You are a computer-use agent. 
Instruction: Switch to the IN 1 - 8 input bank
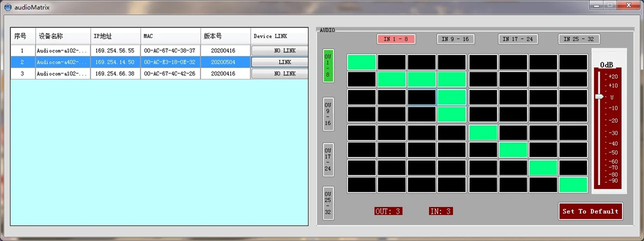click(x=396, y=39)
